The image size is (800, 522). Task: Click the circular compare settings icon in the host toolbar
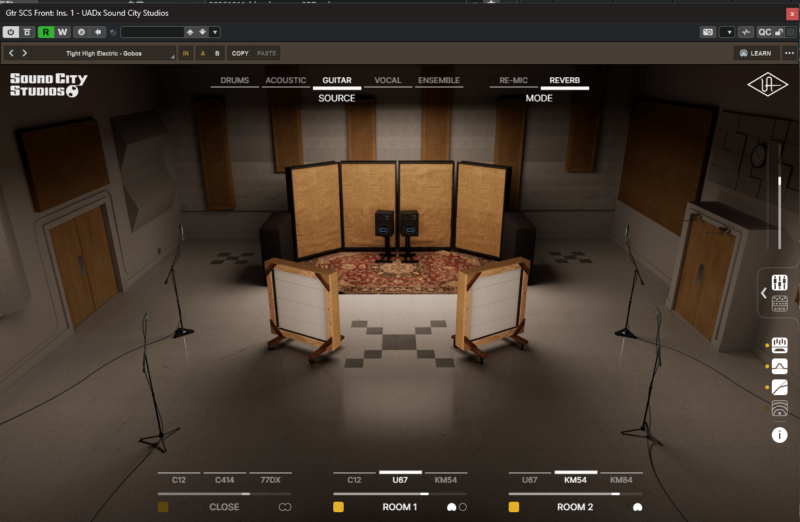(81, 32)
